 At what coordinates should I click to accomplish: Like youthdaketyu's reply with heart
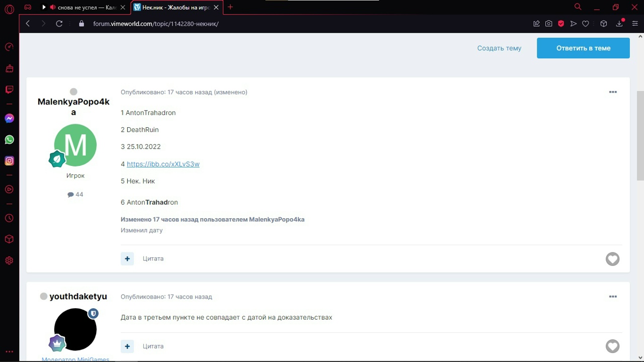coord(612,346)
